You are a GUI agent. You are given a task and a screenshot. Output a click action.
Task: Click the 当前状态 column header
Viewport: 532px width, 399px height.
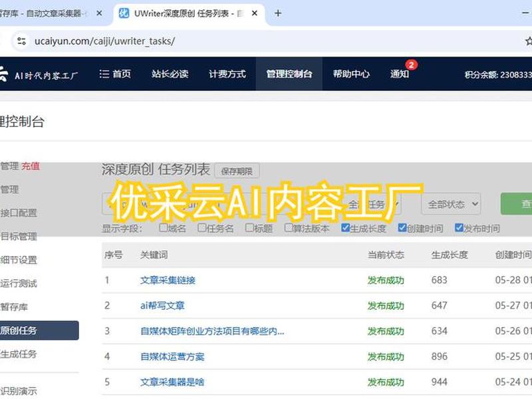click(386, 255)
